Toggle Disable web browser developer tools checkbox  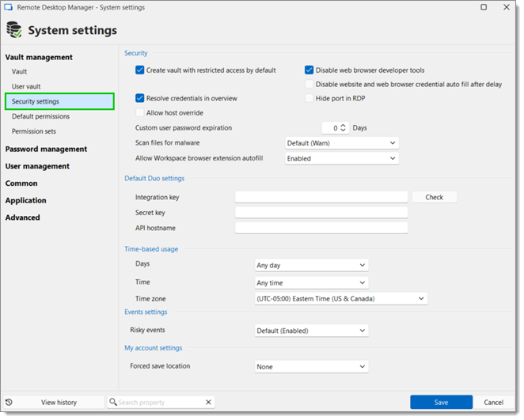pos(309,70)
